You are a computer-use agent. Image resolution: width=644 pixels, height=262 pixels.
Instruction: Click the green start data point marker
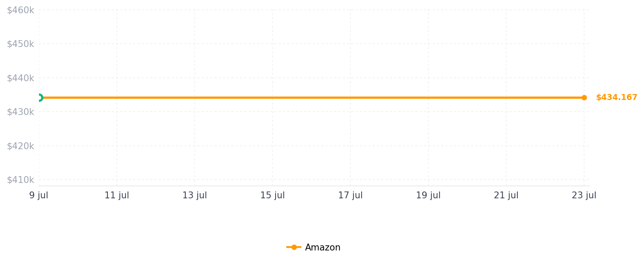(39, 97)
